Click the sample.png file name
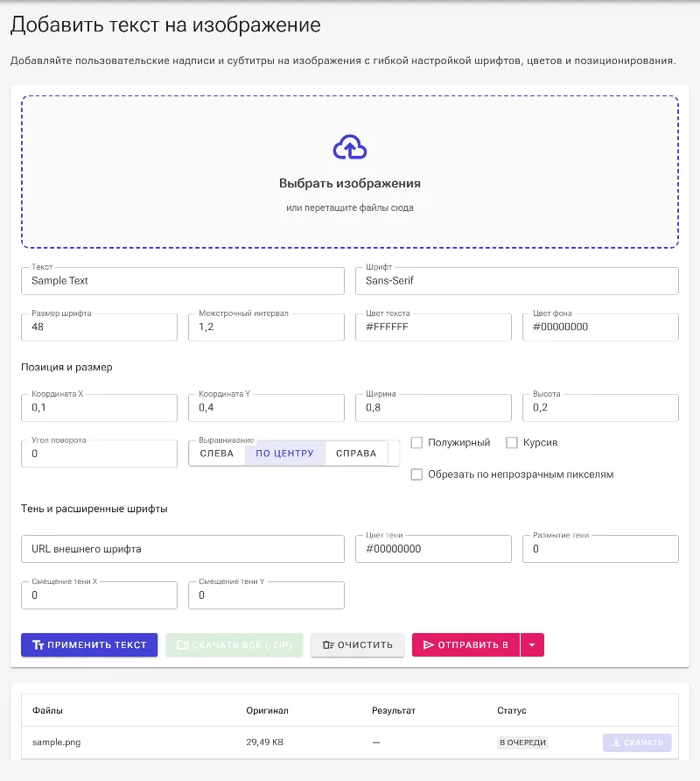700x781 pixels. click(x=56, y=742)
